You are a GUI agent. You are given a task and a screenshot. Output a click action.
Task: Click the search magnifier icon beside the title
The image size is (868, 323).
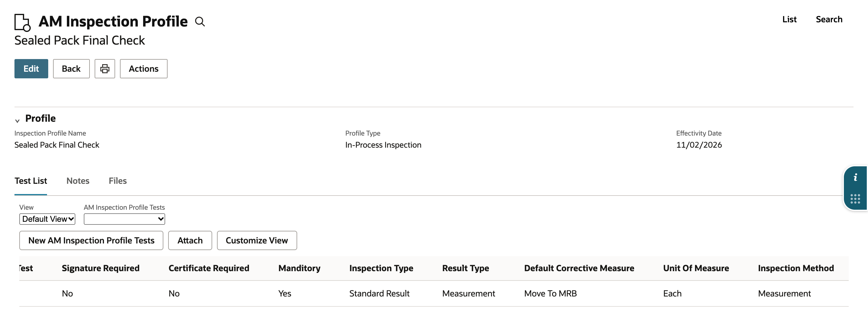click(x=200, y=22)
